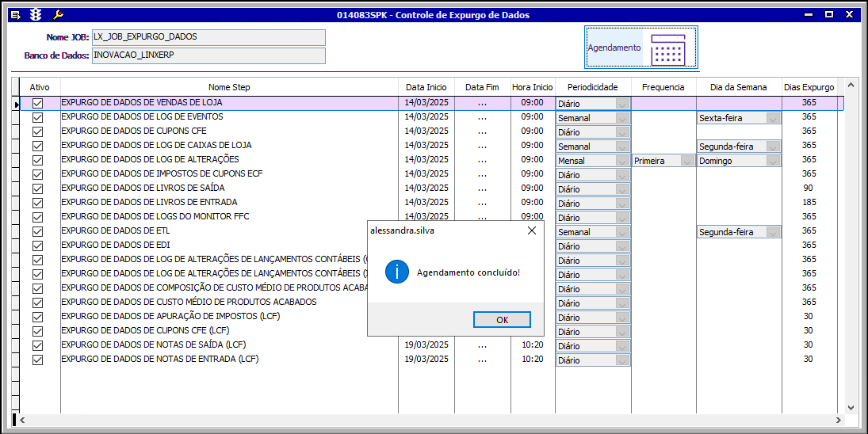Toggle Ativo for the CUPONS CFE step (row 3)
868x434 pixels.
pos(37,131)
